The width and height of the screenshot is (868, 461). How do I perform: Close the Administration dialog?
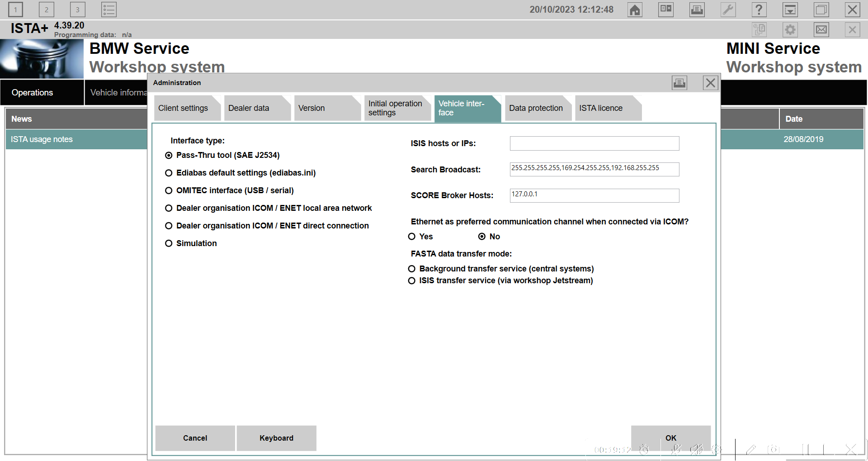710,83
